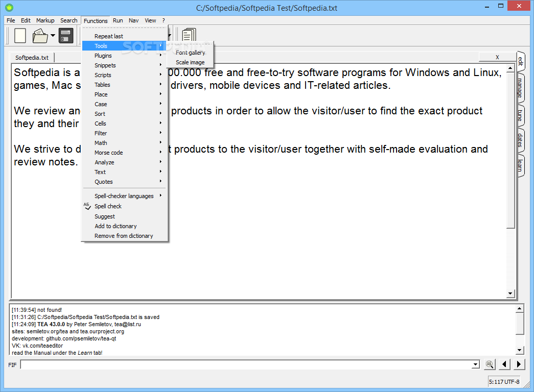
Task: Expand the Scripts submenu
Action: point(125,75)
